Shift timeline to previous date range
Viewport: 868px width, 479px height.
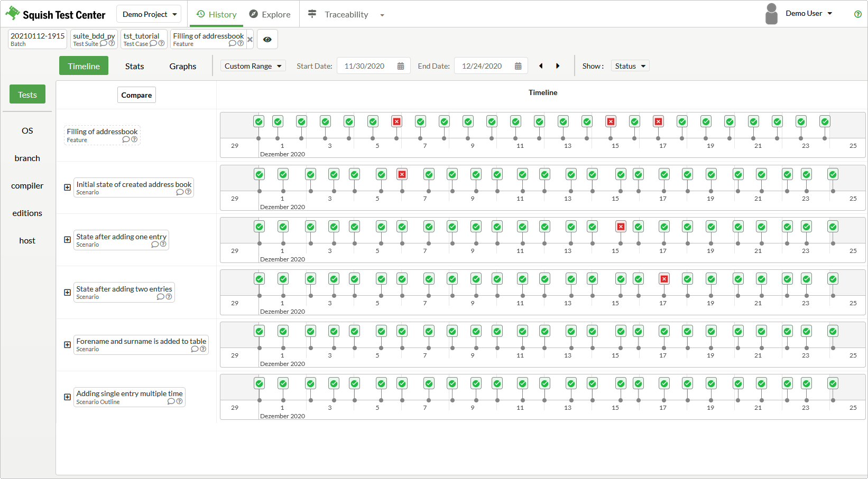(541, 66)
